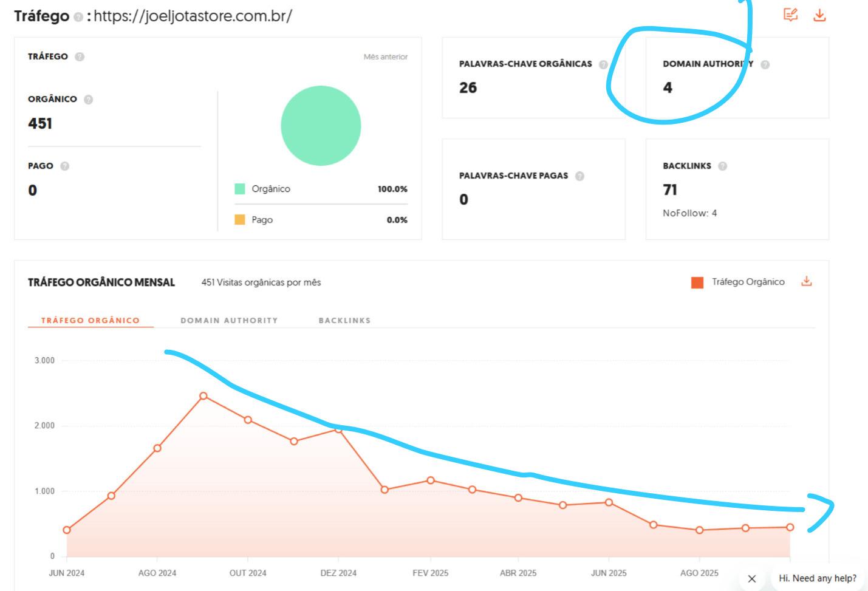Viewport: 868px width, 591px height.
Task: Click the Hi Need any help chat prompt
Action: pos(817,579)
